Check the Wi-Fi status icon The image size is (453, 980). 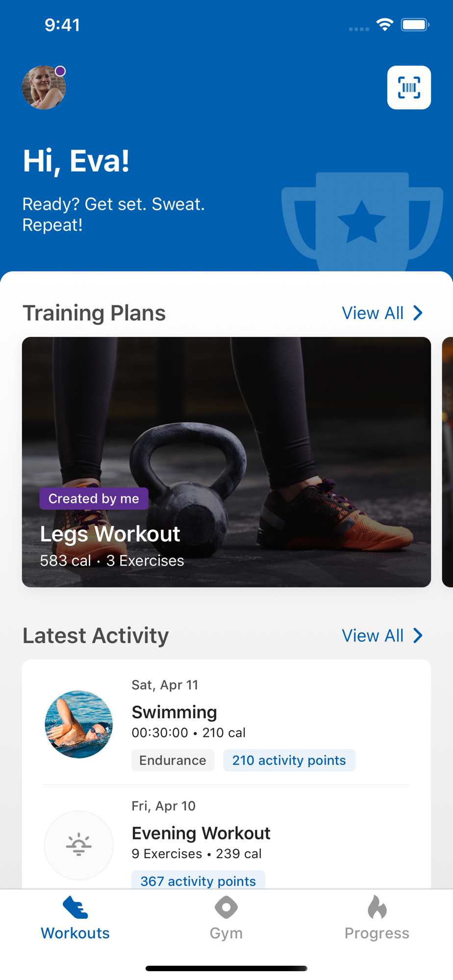(385, 24)
